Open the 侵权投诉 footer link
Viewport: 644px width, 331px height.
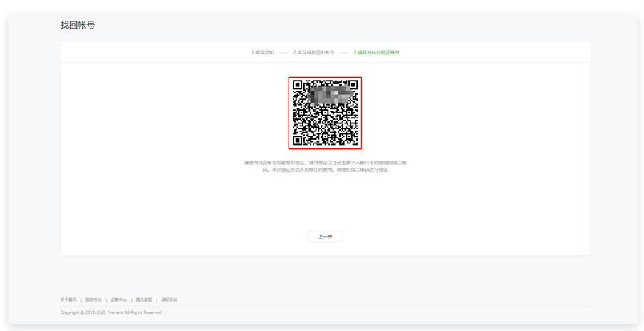pos(169,300)
